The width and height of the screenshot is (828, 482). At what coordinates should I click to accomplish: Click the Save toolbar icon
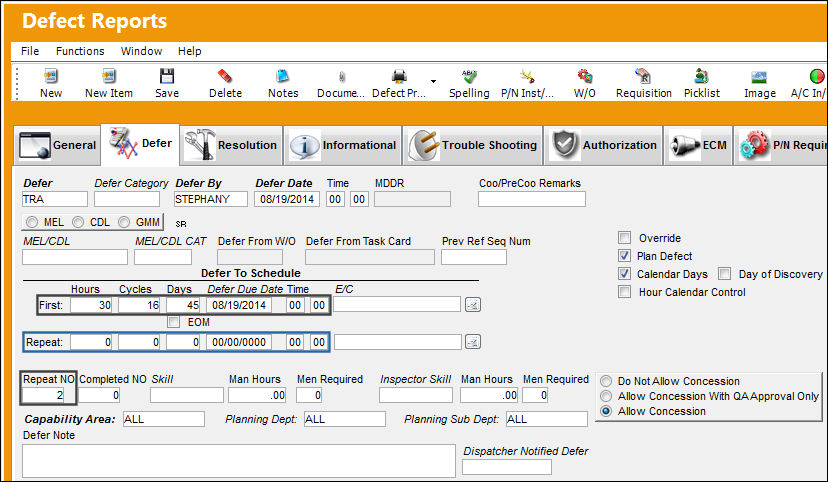[167, 77]
